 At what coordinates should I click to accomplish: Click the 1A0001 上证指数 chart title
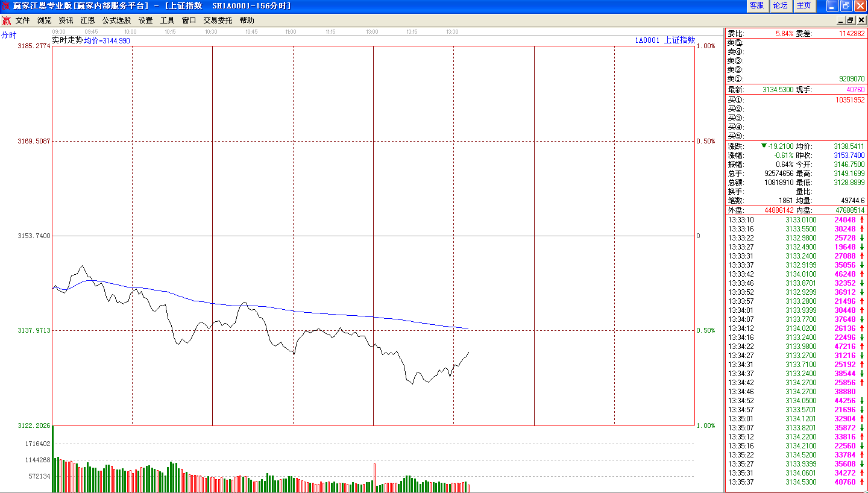point(664,40)
